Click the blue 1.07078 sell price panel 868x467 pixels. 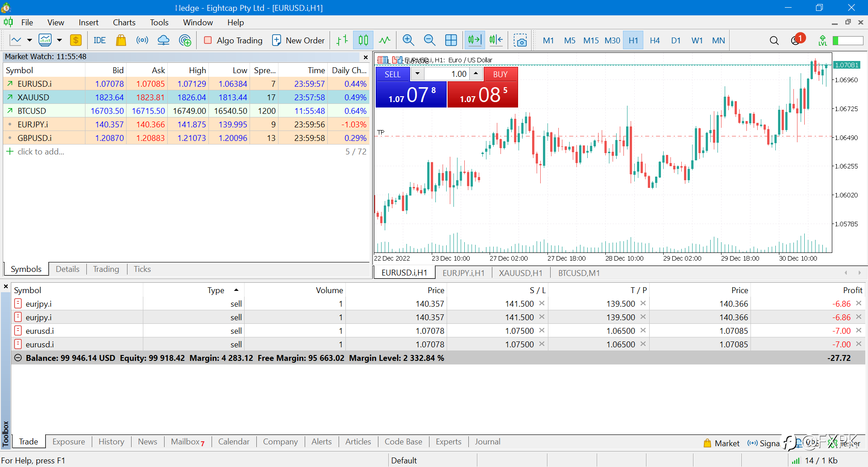tap(411, 94)
